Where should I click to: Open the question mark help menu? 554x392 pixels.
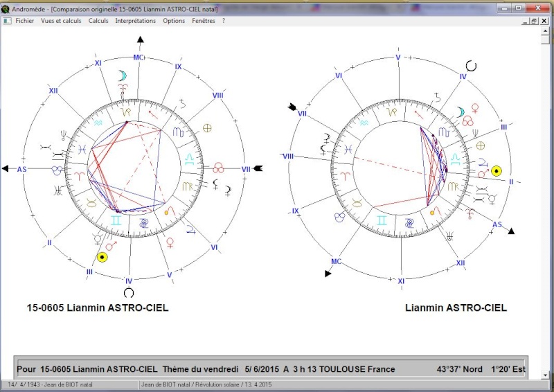(x=223, y=21)
